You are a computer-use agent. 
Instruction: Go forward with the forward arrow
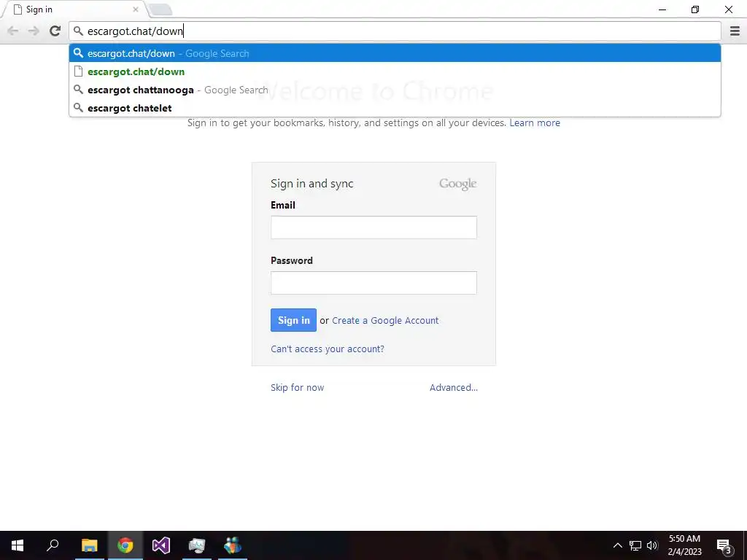click(x=34, y=31)
